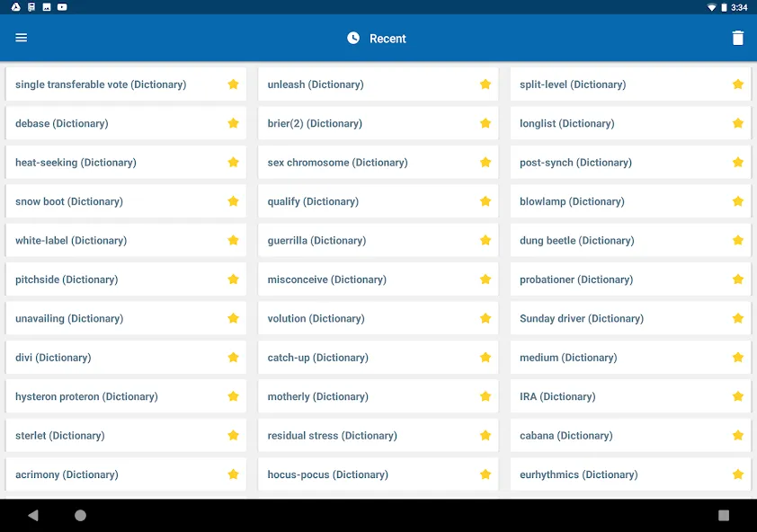757x532 pixels.
Task: Open 'dung beetle (Dictionary)' entry
Action: pos(630,241)
